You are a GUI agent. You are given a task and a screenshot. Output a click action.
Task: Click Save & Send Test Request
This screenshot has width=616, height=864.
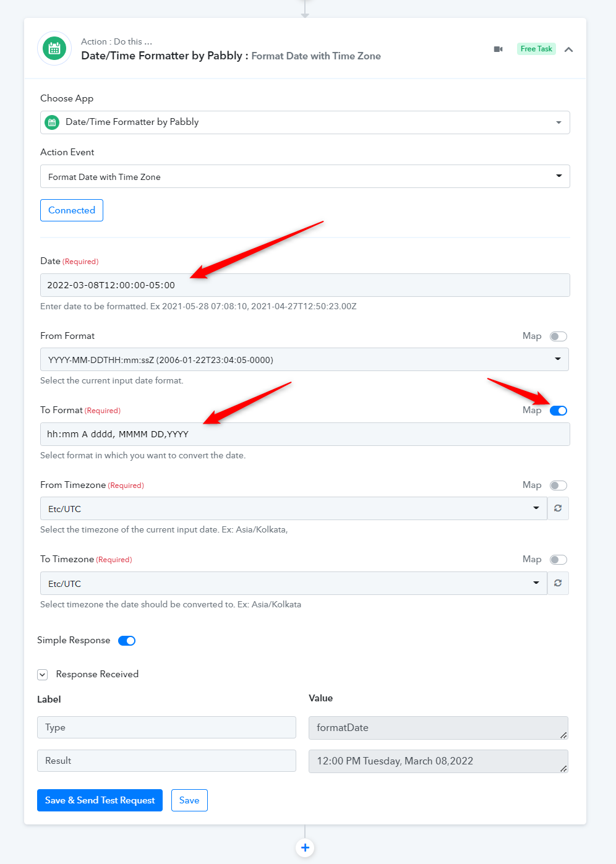pyautogui.click(x=100, y=800)
